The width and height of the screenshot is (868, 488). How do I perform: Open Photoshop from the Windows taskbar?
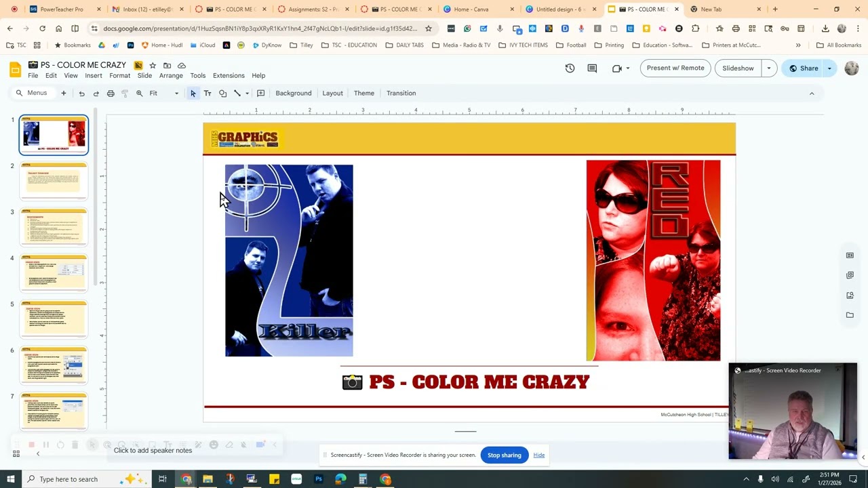click(x=318, y=479)
